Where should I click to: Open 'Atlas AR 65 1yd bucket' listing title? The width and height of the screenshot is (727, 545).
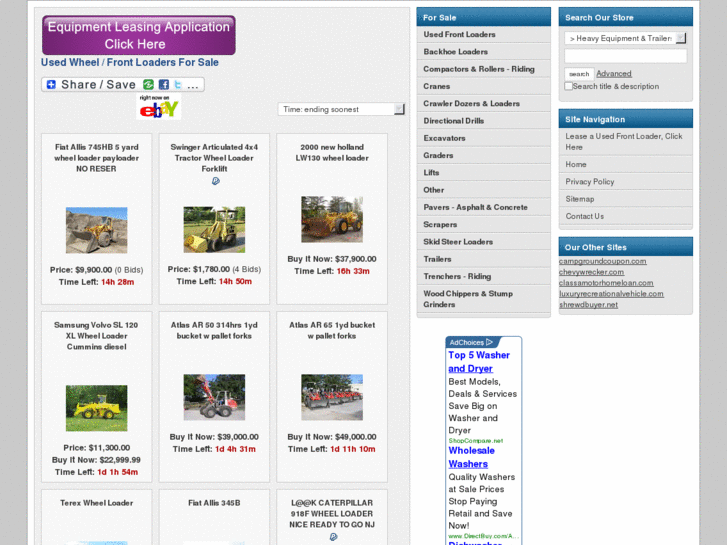(332, 330)
